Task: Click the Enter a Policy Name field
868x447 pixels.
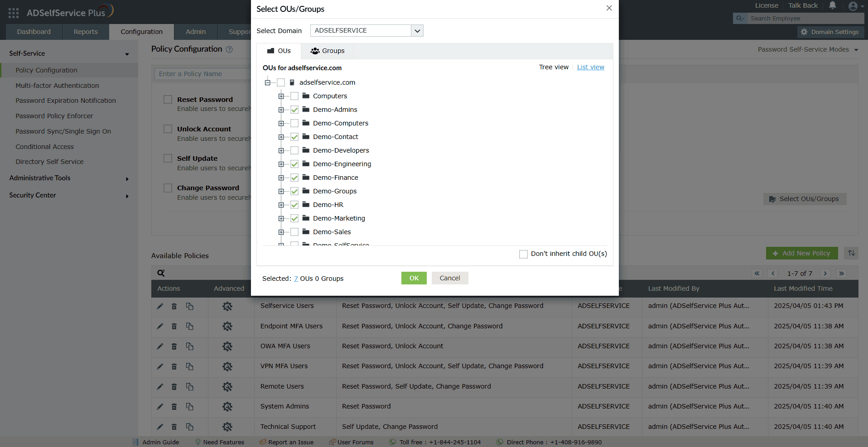Action: point(203,74)
